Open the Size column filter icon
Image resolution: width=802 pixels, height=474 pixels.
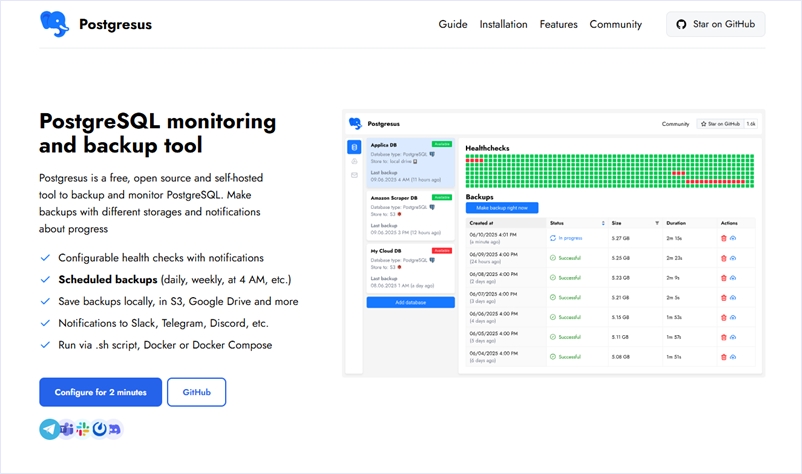657,222
